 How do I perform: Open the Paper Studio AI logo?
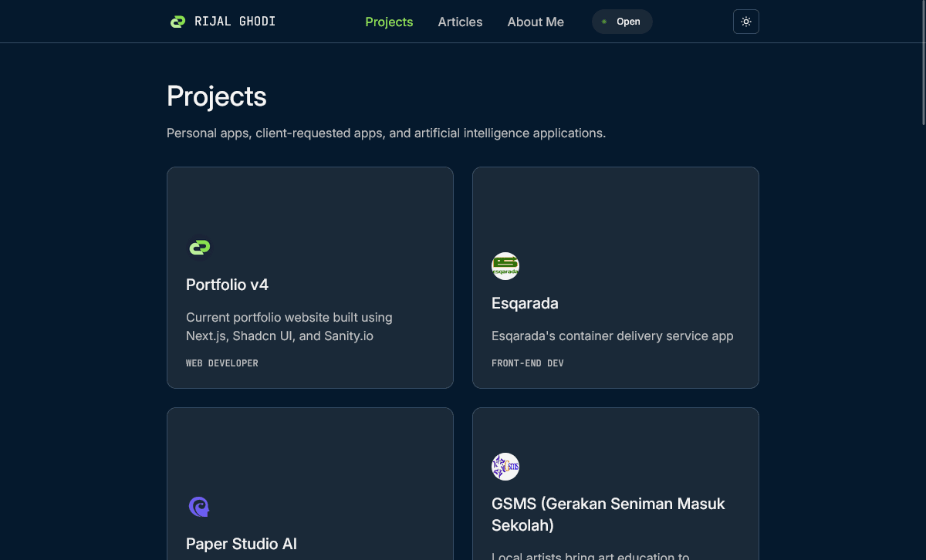(x=199, y=507)
